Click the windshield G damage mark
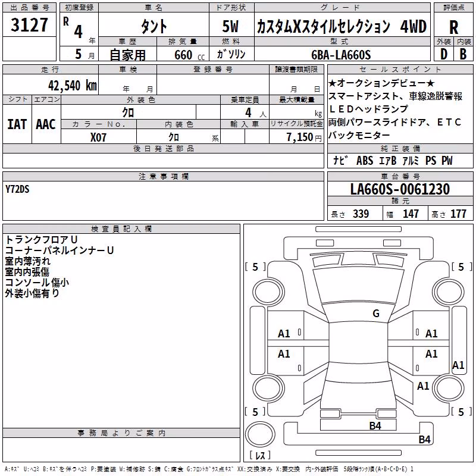This screenshot has height=476, width=476. click(376, 314)
